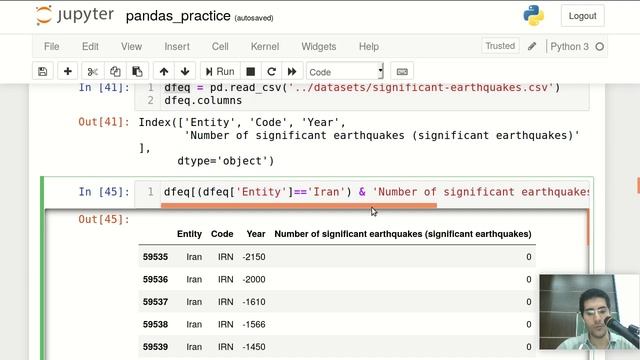
Task: Open the Insert menu
Action: pos(177,47)
